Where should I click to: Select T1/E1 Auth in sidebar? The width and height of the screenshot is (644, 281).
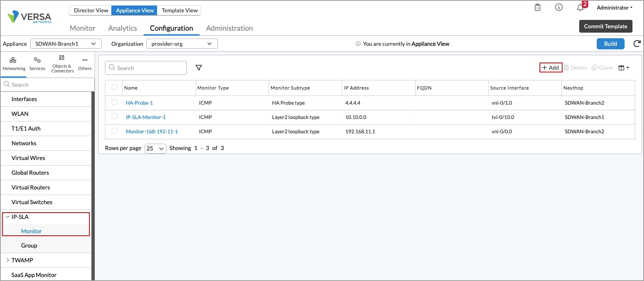(46, 129)
